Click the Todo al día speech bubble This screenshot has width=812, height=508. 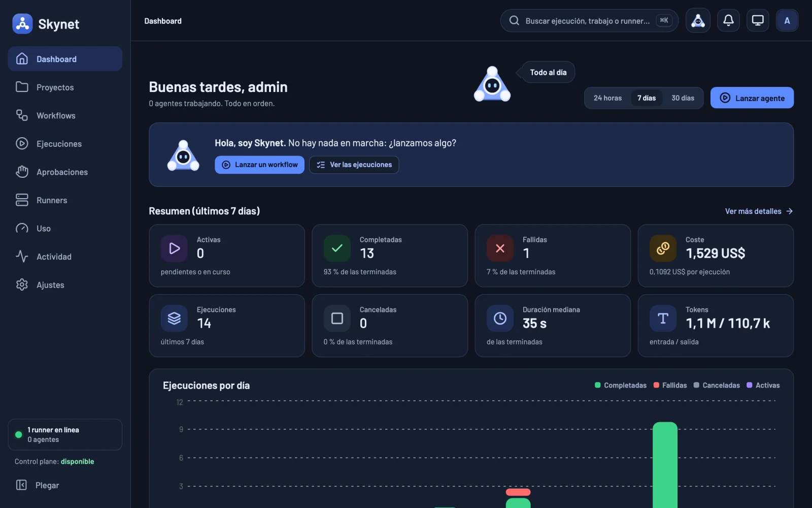548,72
